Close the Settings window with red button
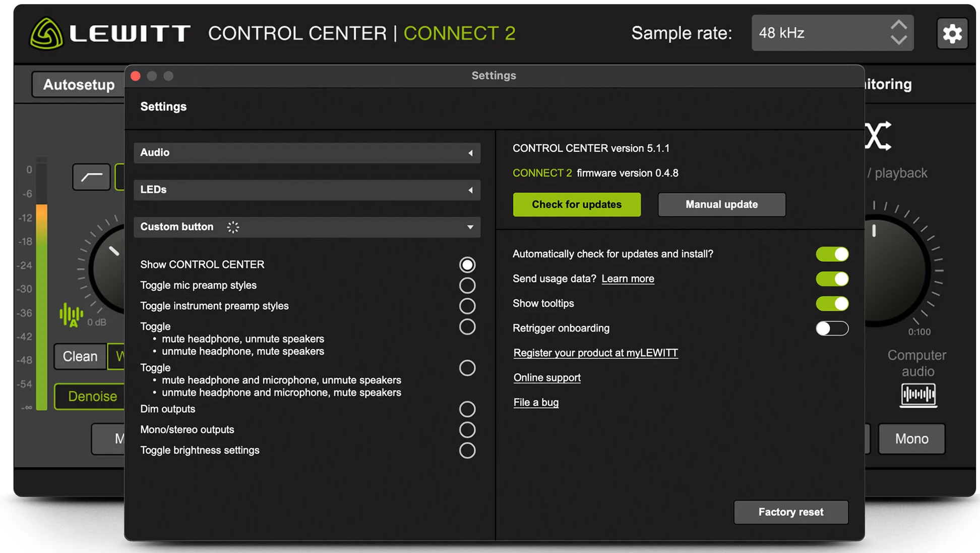This screenshot has width=980, height=553. coord(136,76)
